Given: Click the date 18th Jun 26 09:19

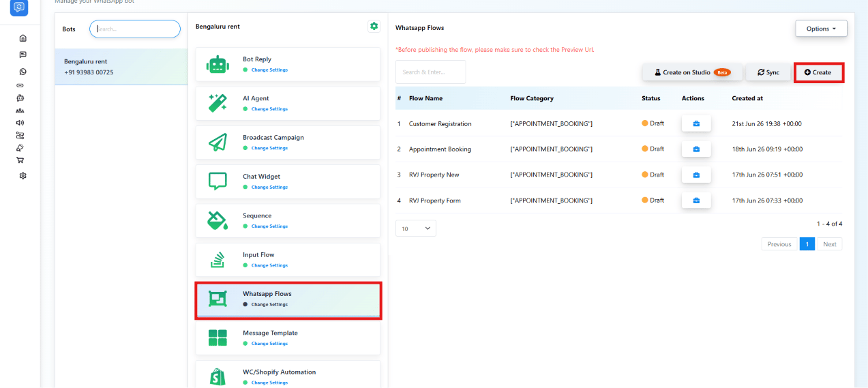Looking at the screenshot, I should pos(767,149).
